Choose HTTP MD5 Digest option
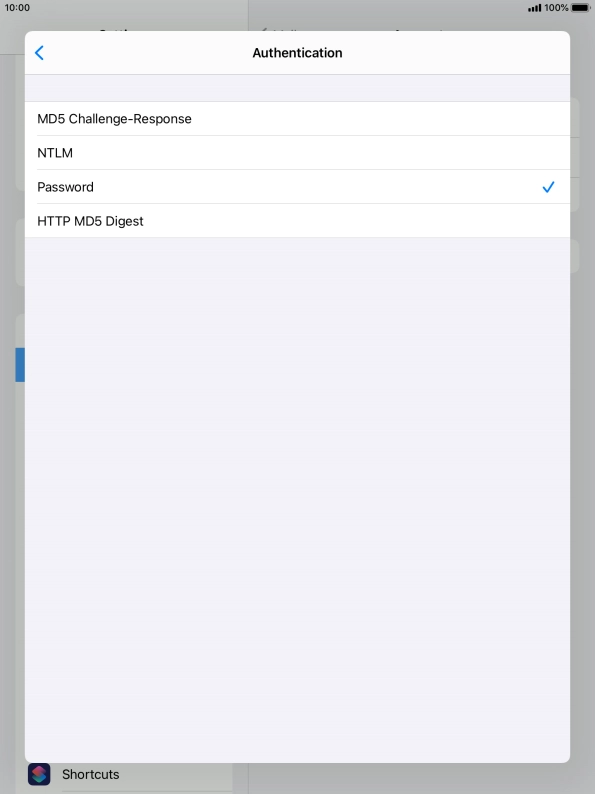This screenshot has width=595, height=794. click(x=297, y=221)
